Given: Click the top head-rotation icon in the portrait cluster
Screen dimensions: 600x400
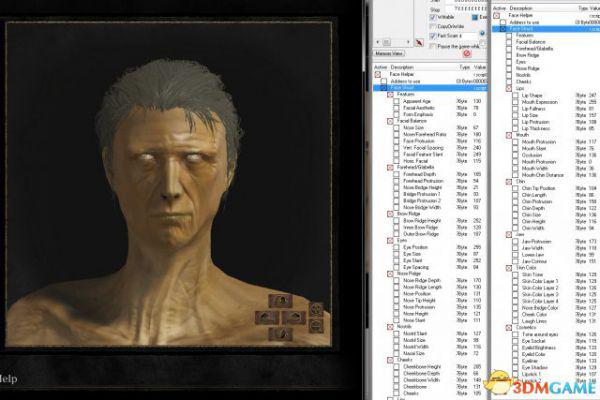Looking at the screenshot, I should 280,301.
